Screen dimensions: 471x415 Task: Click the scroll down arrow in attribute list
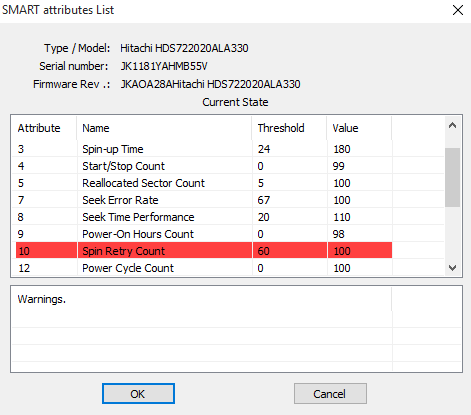[x=452, y=267]
